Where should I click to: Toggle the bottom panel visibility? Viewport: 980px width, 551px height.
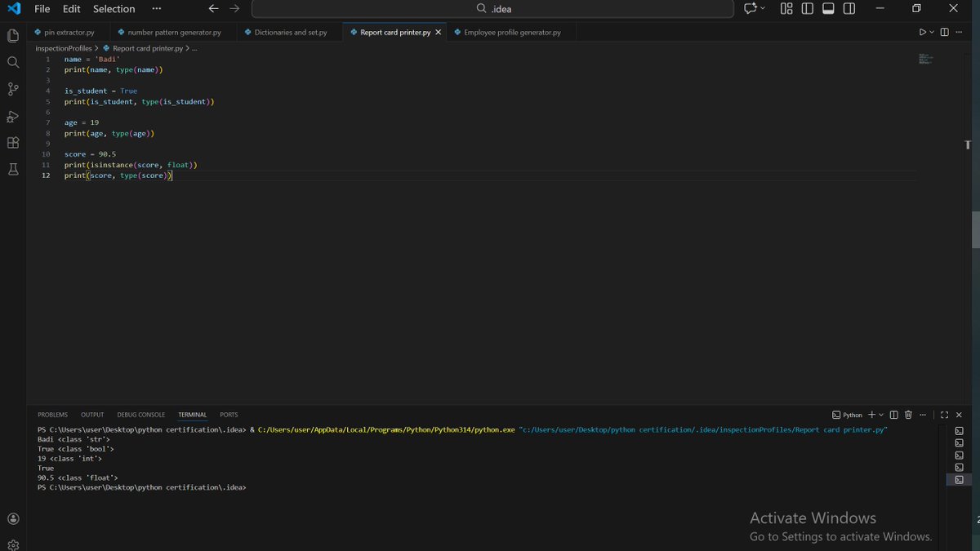(x=828, y=9)
